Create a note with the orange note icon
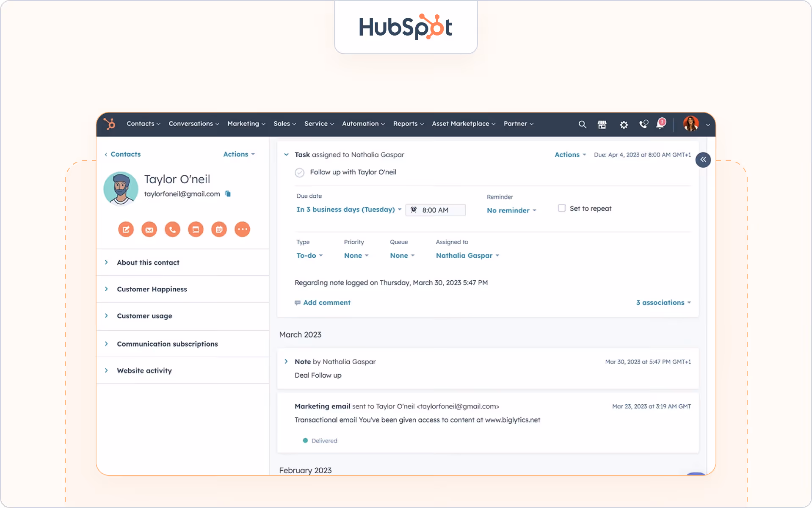812x508 pixels. [x=126, y=229]
